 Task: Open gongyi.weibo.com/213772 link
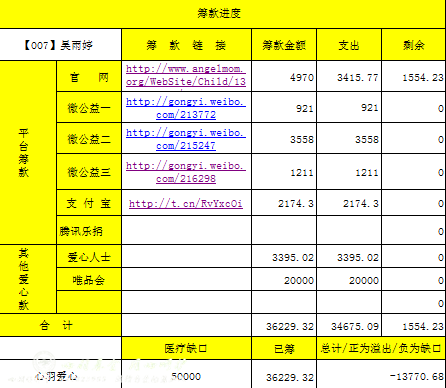(186, 108)
